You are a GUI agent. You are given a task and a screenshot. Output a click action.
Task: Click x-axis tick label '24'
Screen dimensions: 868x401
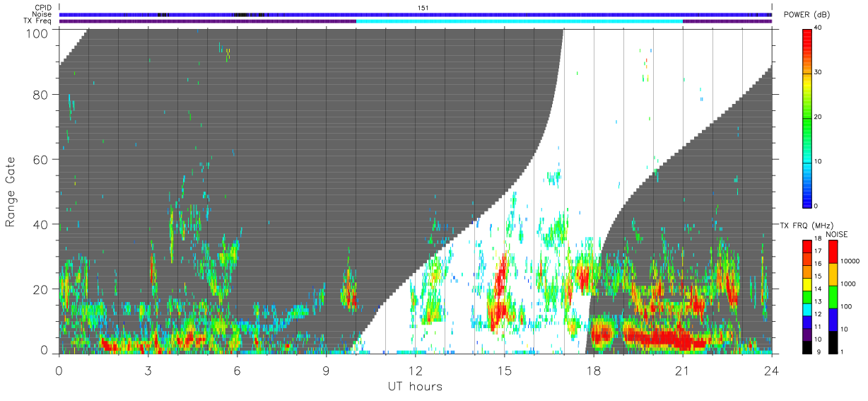point(771,371)
